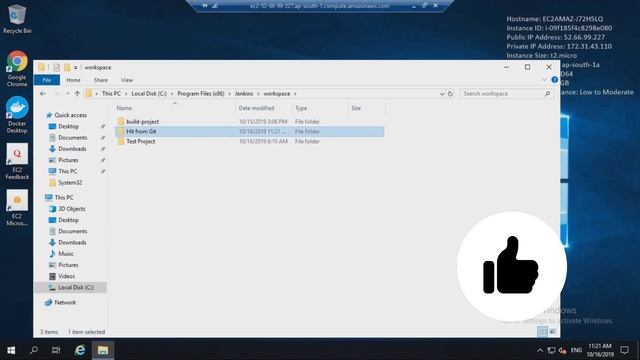Image resolution: width=640 pixels, height=360 pixels.
Task: Open the Share ribbon tab
Action: tap(101, 80)
